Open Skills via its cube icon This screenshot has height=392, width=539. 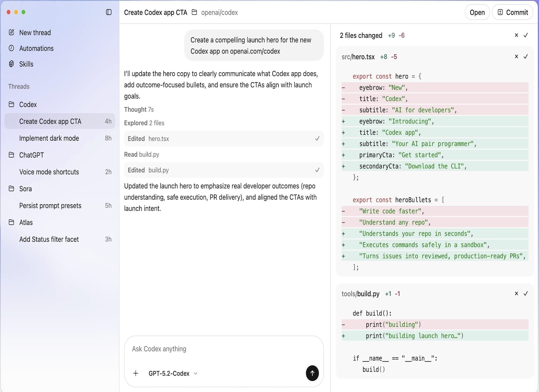[11, 64]
